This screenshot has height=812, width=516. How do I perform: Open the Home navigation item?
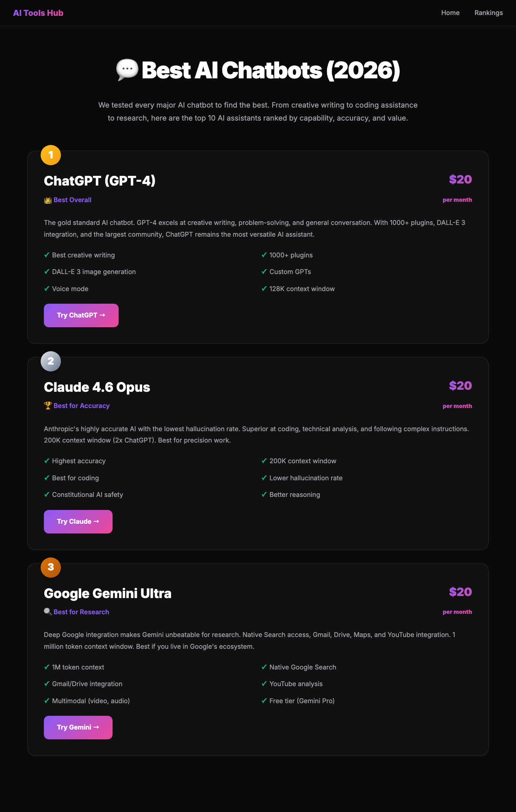[x=450, y=13]
